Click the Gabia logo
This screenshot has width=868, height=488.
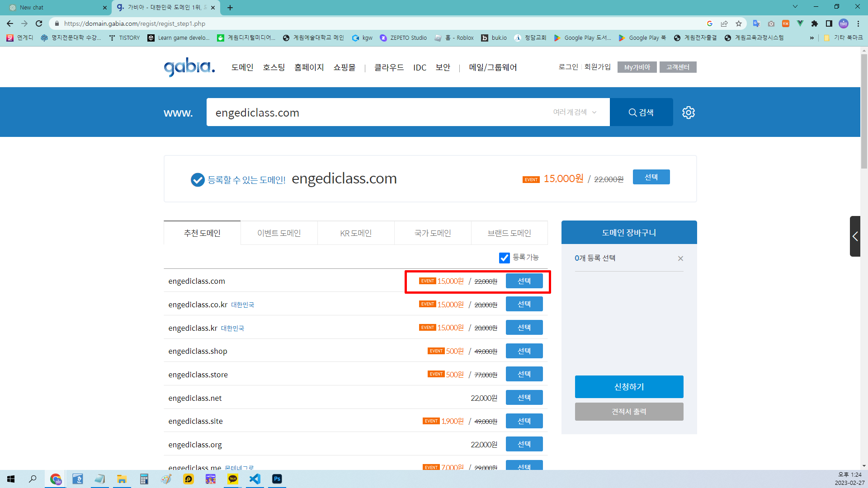click(x=189, y=67)
